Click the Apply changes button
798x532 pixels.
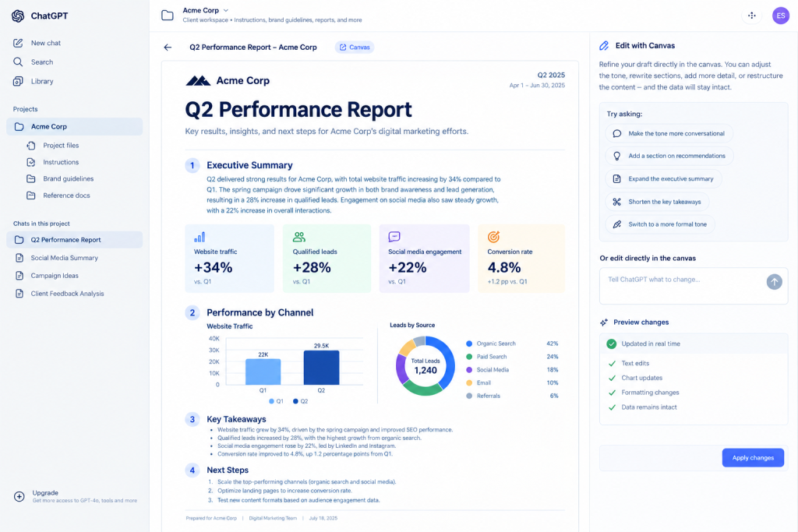[753, 458]
